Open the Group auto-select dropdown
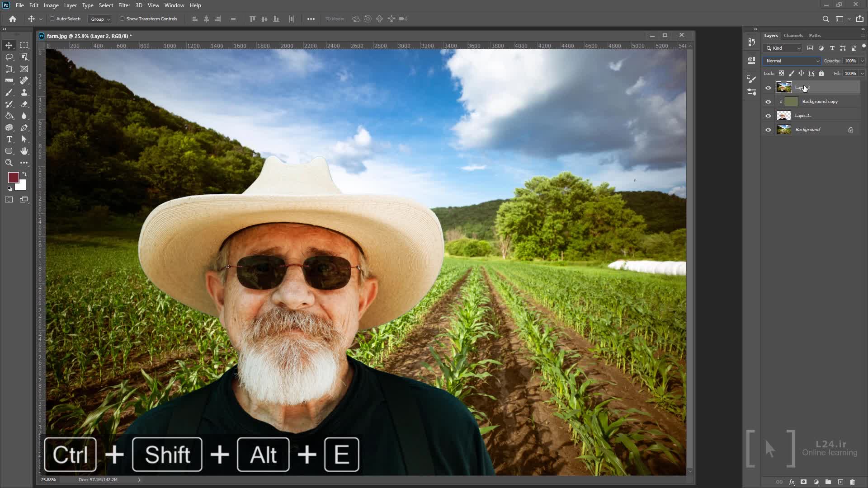Viewport: 868px width, 488px height. pos(100,19)
